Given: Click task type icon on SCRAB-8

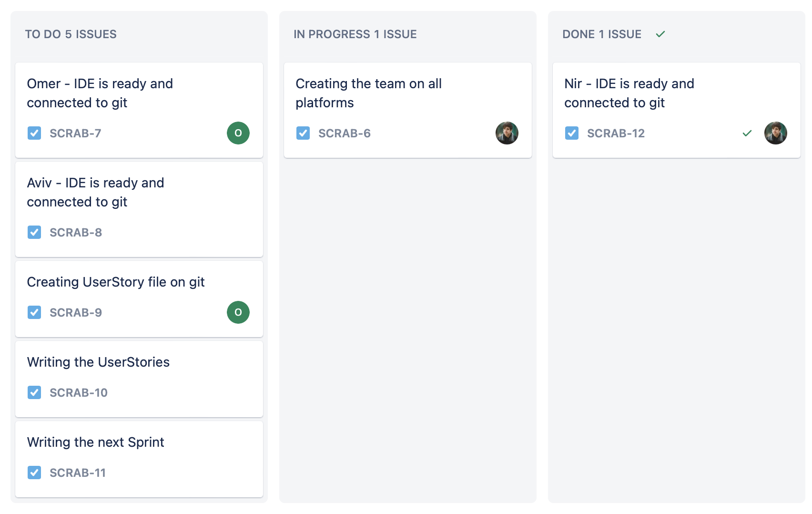Looking at the screenshot, I should 34,232.
